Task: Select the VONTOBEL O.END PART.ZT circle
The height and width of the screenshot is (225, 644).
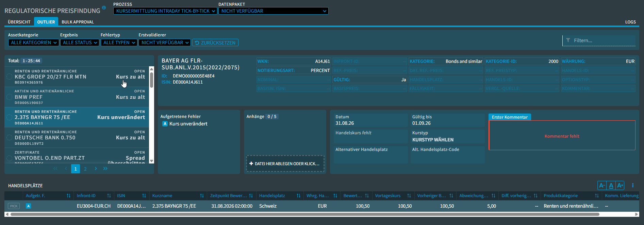Action: [10, 158]
